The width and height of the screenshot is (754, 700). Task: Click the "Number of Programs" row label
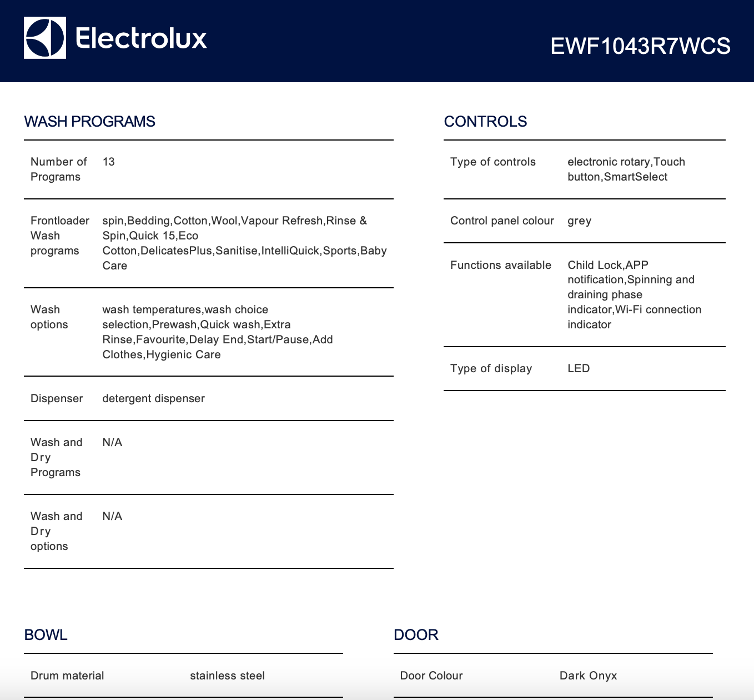[59, 169]
